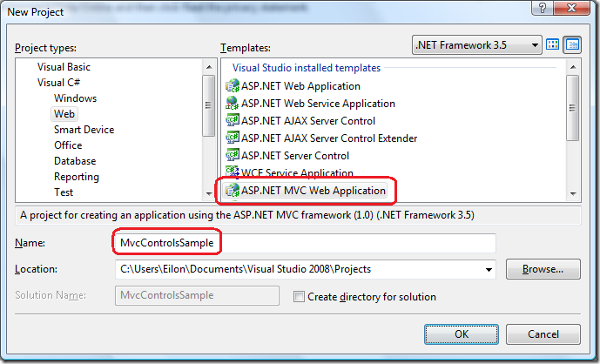Click the WCF Service Application icon
The image size is (600, 364).
coord(233,172)
